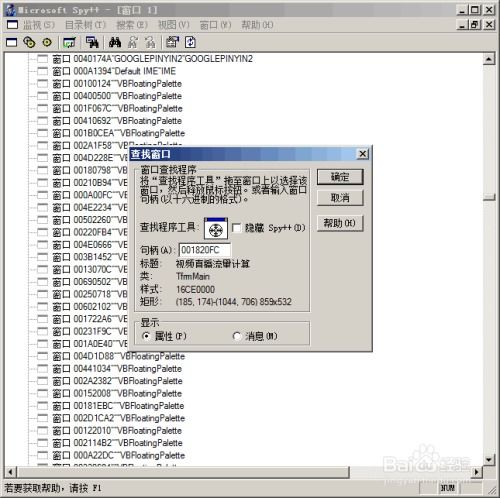Click the Log Messages toolbar icon
The width and height of the screenshot is (500, 498).
[69, 42]
